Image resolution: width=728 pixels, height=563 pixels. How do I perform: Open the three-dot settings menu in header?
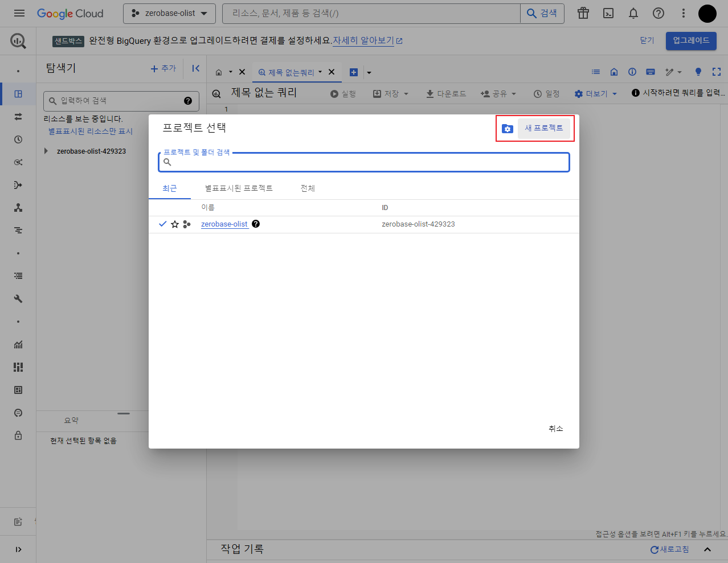[684, 13]
